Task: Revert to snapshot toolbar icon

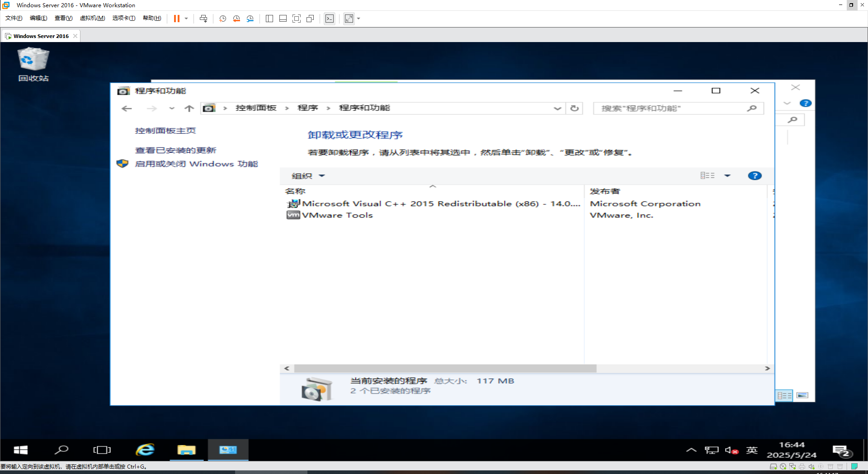Action: pos(236,19)
